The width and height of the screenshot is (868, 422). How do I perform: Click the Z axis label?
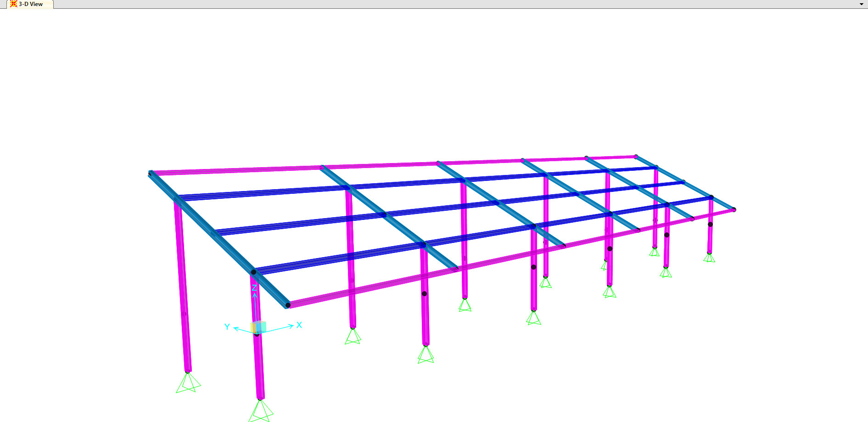click(254, 288)
